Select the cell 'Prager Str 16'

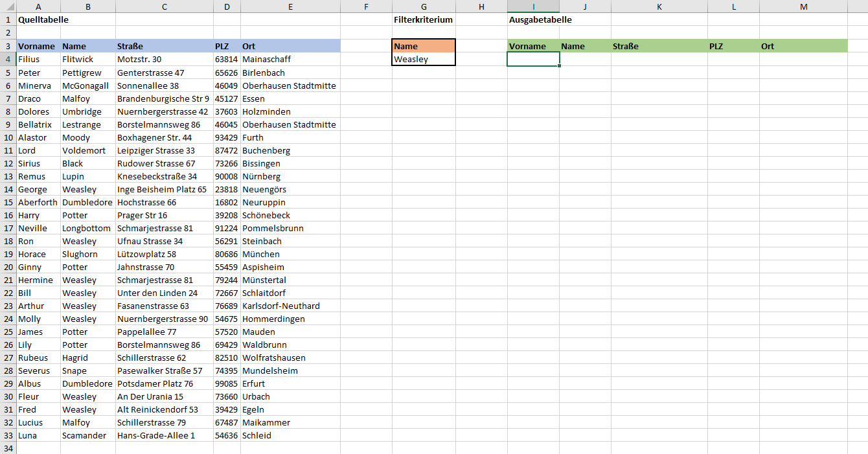165,215
